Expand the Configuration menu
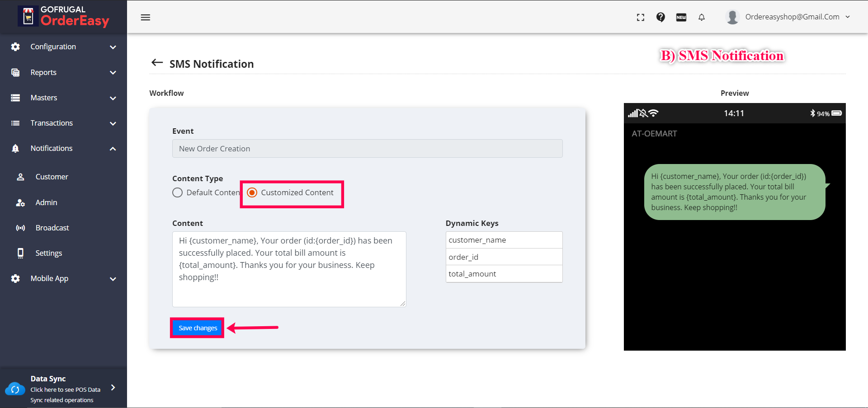868x408 pixels. click(63, 47)
